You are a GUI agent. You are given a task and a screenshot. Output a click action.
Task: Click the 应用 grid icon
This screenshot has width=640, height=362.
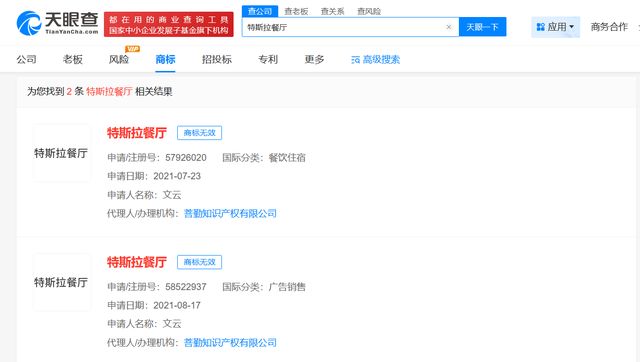point(540,27)
